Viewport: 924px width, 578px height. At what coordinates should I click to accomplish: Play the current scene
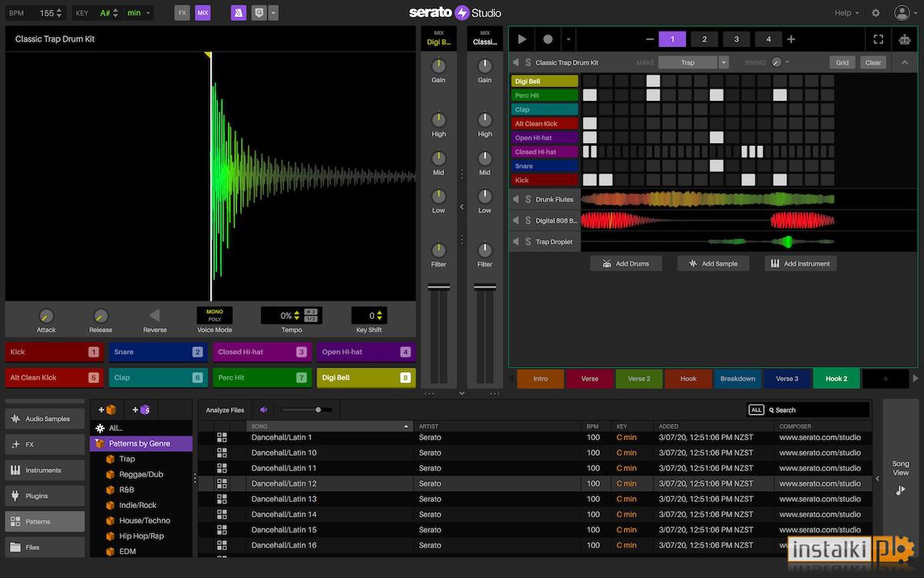tap(522, 39)
